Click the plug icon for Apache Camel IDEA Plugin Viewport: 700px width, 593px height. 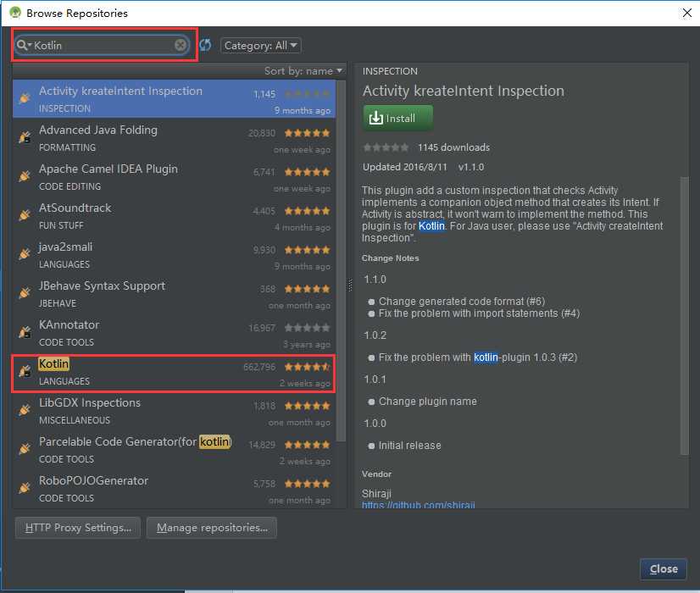click(x=25, y=176)
